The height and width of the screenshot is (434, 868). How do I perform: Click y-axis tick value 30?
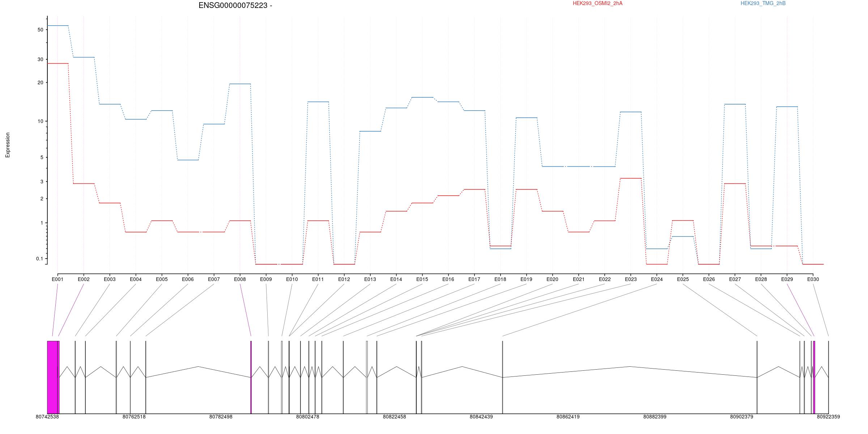click(40, 59)
